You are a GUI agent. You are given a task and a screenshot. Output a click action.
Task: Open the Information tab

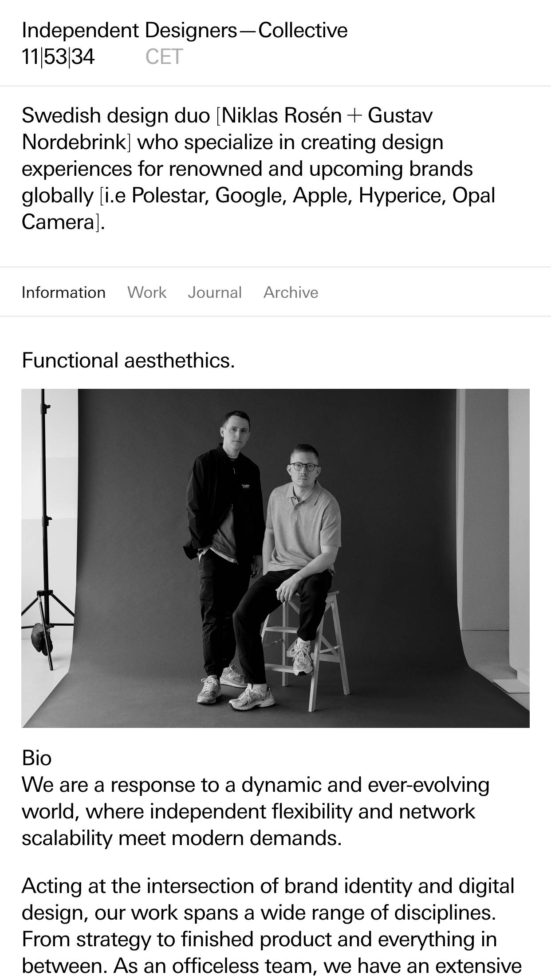coord(63,292)
